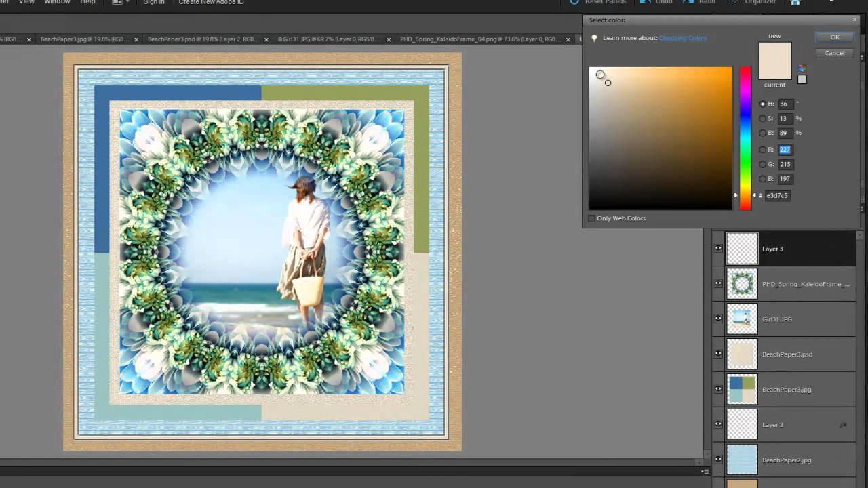Click the PHD_Spring_KaleidoFrame layer thumbnail
The width and height of the screenshot is (868, 488).
(x=742, y=284)
